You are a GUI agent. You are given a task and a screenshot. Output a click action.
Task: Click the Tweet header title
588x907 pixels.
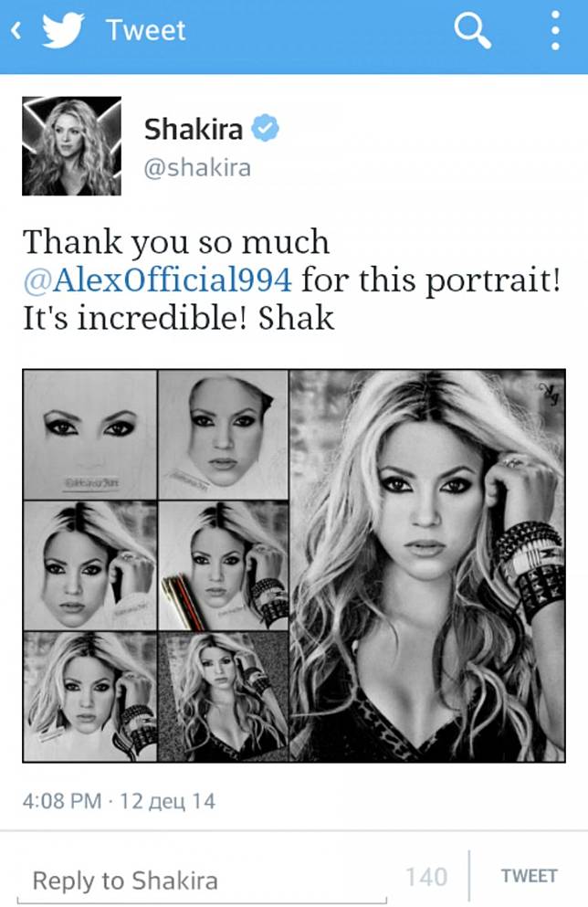click(x=146, y=30)
